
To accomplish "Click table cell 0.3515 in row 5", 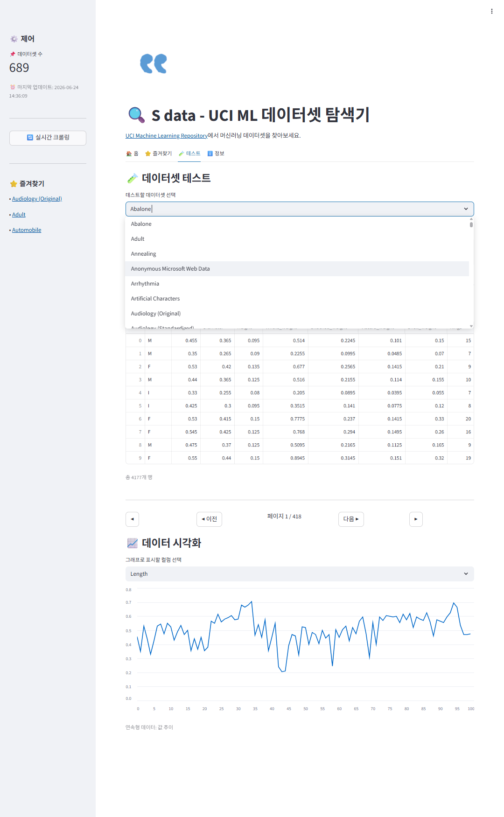I will coord(286,406).
